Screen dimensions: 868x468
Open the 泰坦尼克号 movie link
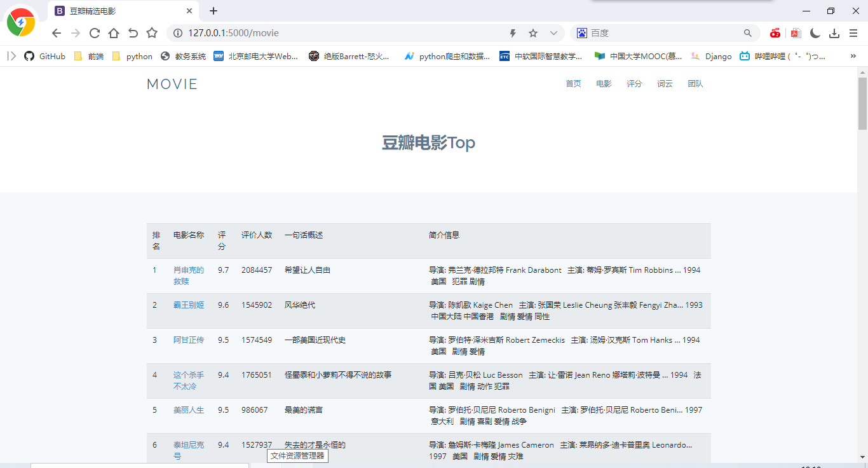coord(189,451)
